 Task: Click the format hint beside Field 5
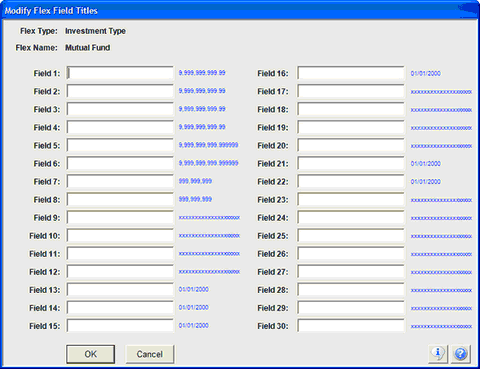[x=208, y=145]
